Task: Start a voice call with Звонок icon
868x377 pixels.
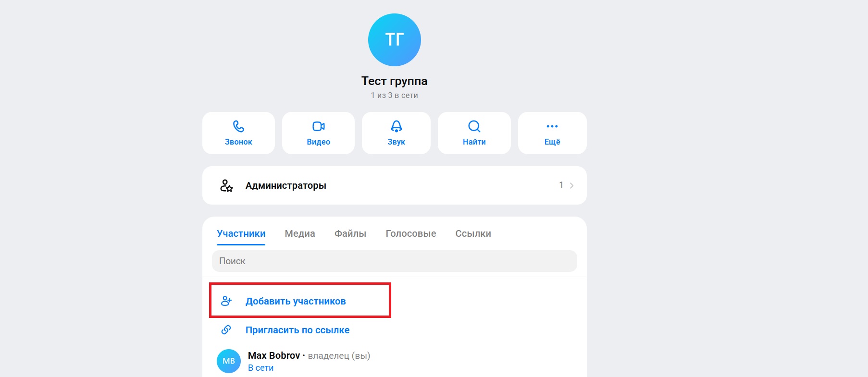Action: point(238,126)
